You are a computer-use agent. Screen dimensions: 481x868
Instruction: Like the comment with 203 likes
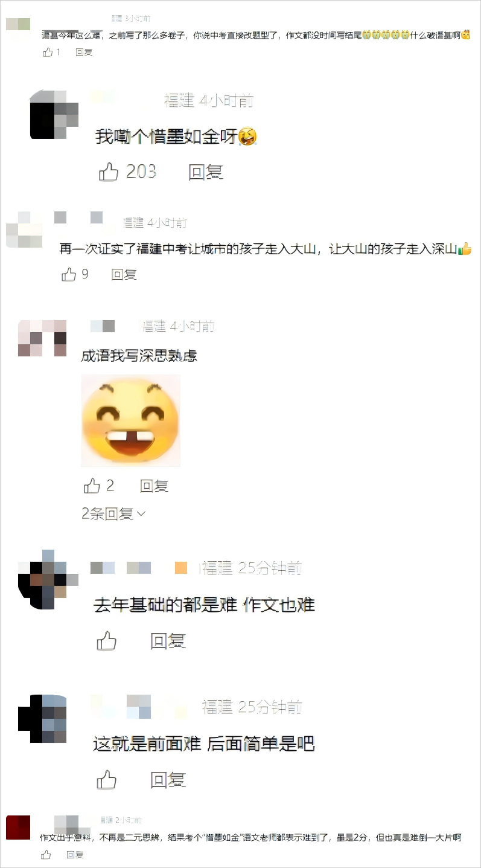109,172
